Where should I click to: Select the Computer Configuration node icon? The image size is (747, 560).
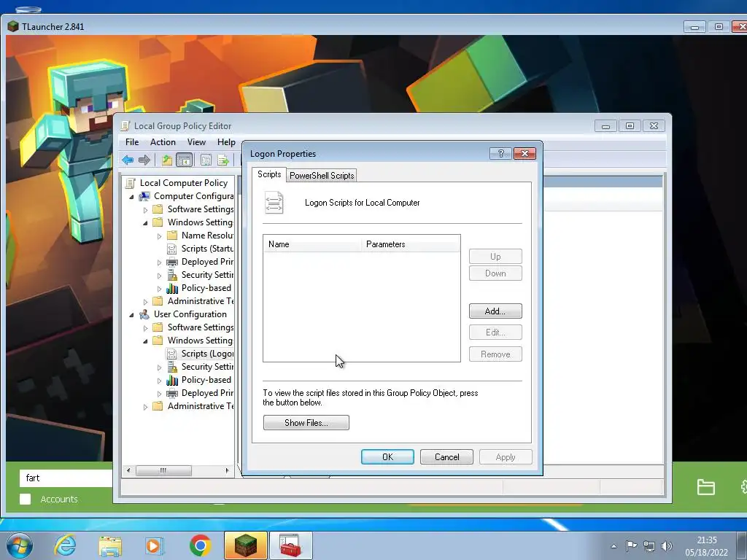click(144, 196)
